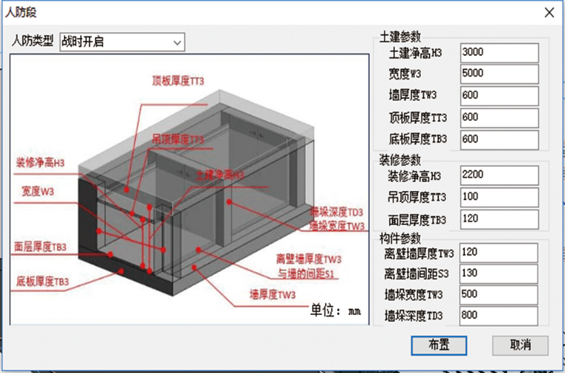Click the 人防类型 label
This screenshot has width=565, height=373.
(33, 41)
